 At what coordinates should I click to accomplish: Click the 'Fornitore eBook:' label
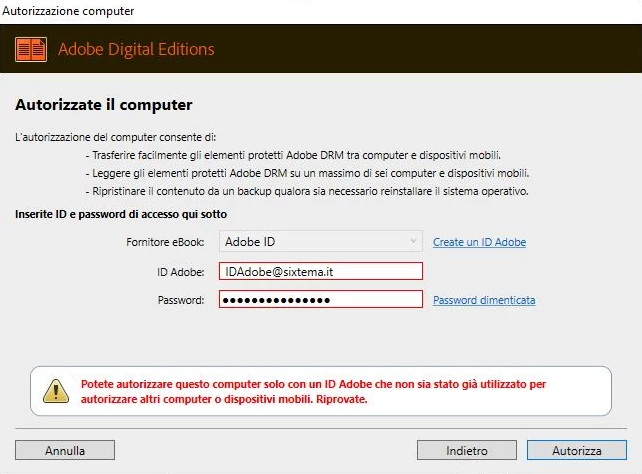pyautogui.click(x=165, y=242)
